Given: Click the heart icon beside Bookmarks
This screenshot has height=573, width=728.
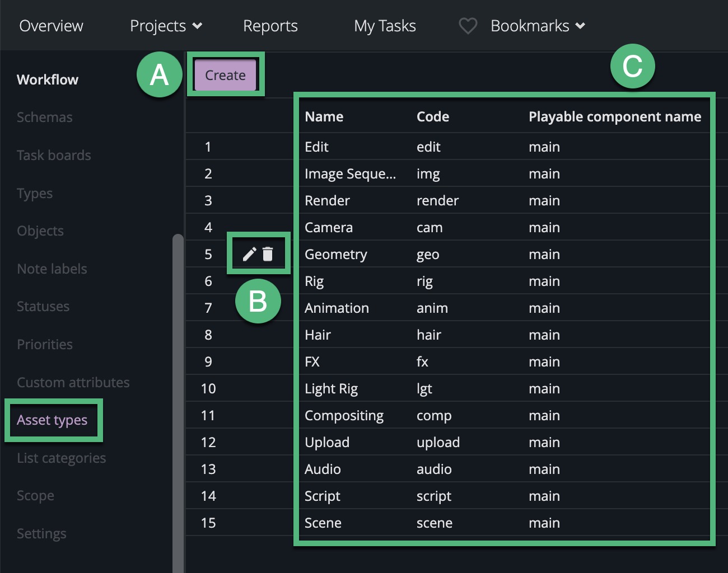Looking at the screenshot, I should (468, 26).
